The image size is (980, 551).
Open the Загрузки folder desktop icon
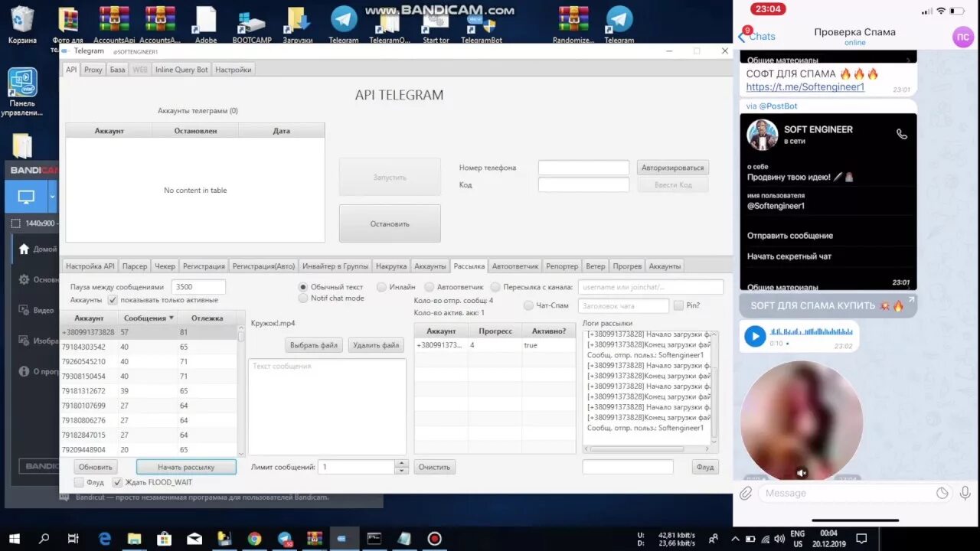point(298,23)
